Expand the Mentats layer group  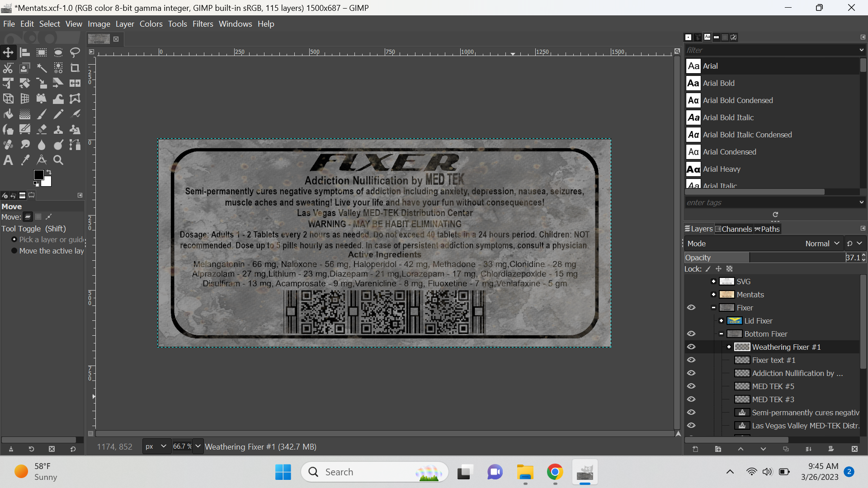pos(713,295)
